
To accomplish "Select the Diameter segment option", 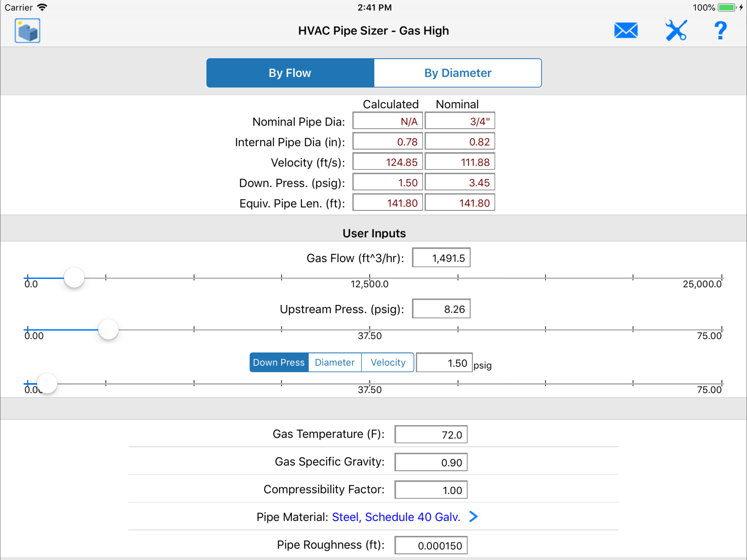I will pyautogui.click(x=335, y=362).
